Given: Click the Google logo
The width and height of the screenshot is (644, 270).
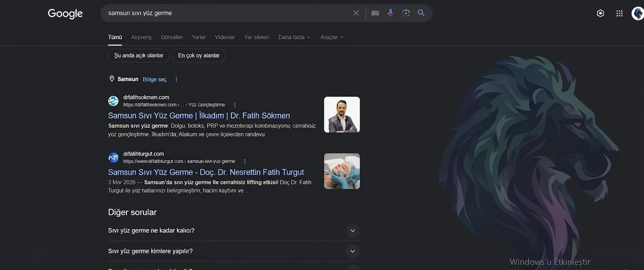Looking at the screenshot, I should [x=65, y=13].
